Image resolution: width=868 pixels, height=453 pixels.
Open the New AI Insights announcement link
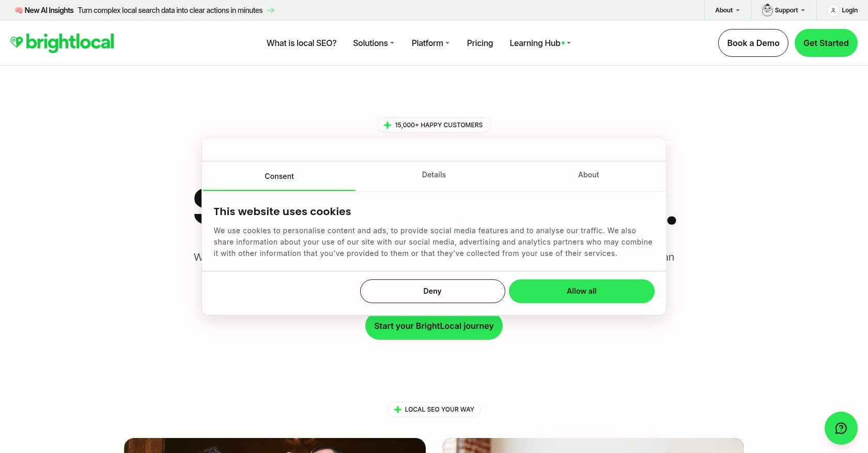coord(144,10)
